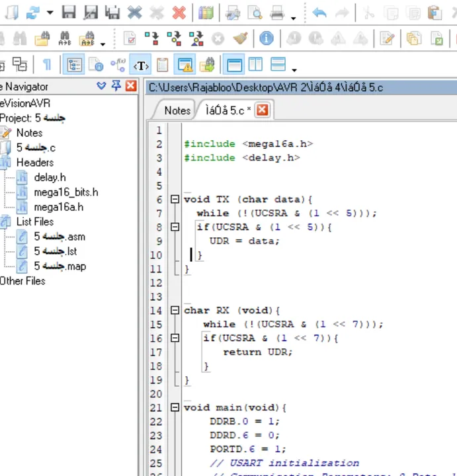The height and width of the screenshot is (476, 457).
Task: Open the Find in Files binoculars-folder icon
Action: [x=42, y=38]
